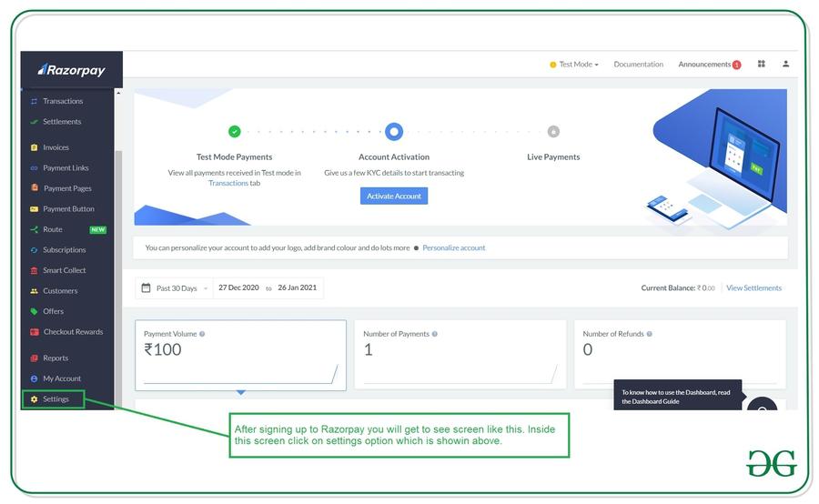Open Reports in the sidebar

56,358
